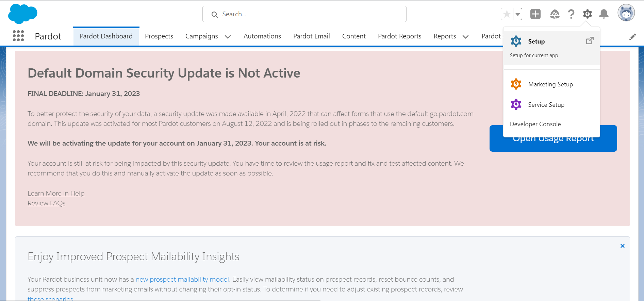Open the Pardot Email tab
Viewport: 644px width, 301px height.
pos(312,36)
